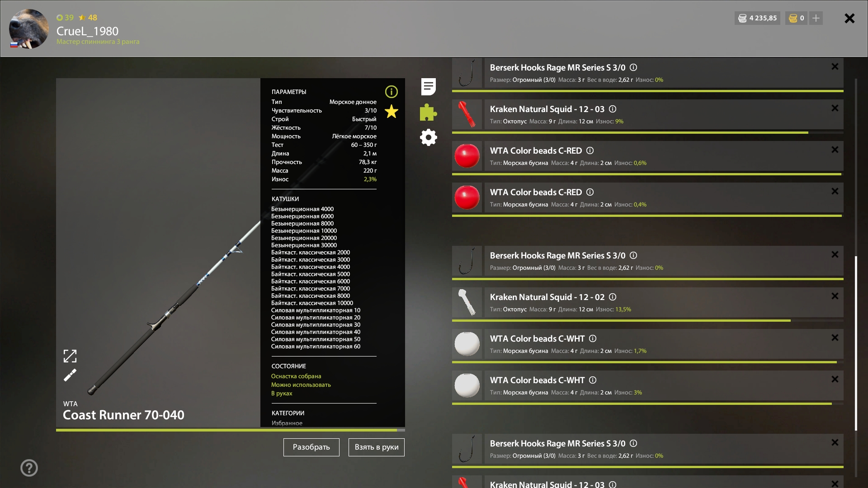
Task: Open the CrueL_1980 profile avatar
Action: tap(29, 29)
